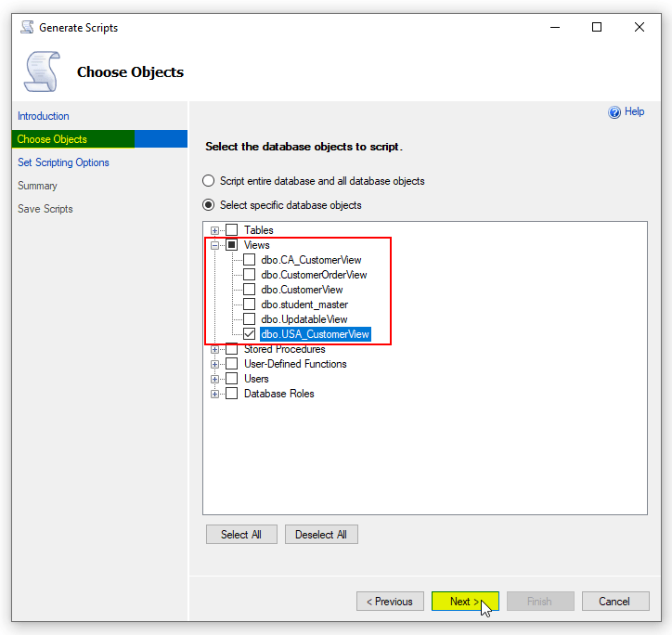Toggle the Views parent checkbox
This screenshot has height=635, width=672.
pos(231,245)
